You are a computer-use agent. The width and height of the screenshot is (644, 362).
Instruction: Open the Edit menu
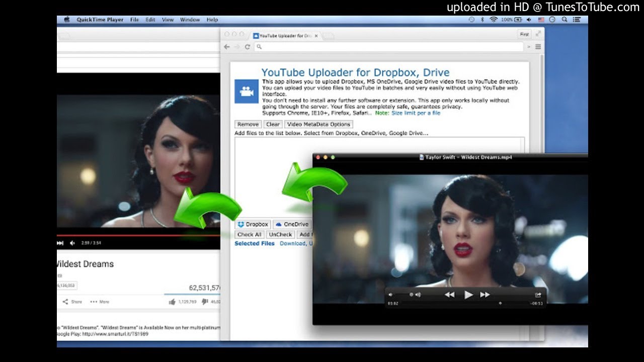150,20
